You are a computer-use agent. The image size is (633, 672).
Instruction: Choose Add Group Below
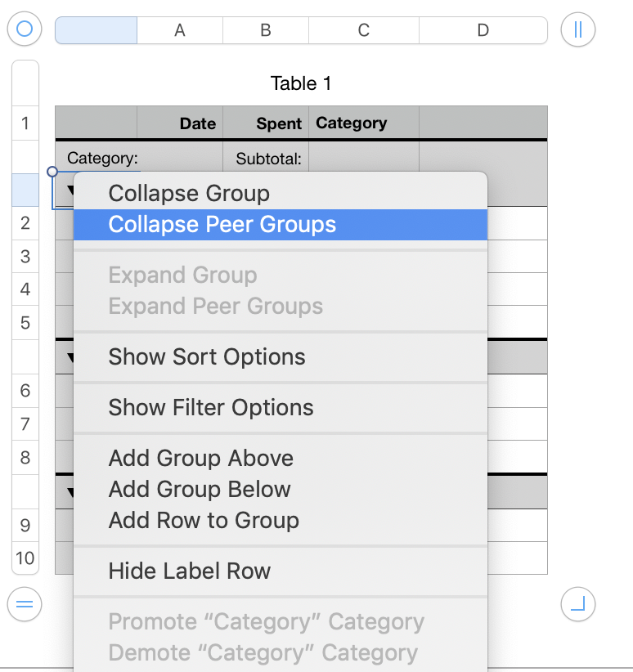pos(200,490)
